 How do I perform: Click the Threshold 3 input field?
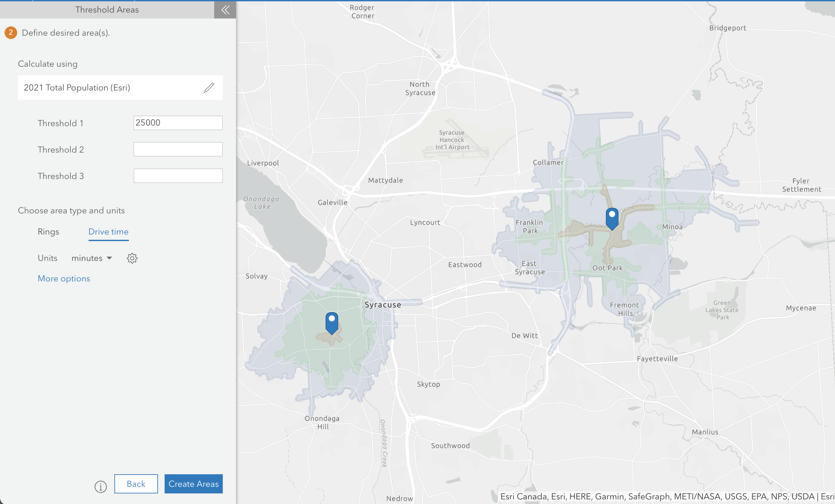(x=178, y=176)
